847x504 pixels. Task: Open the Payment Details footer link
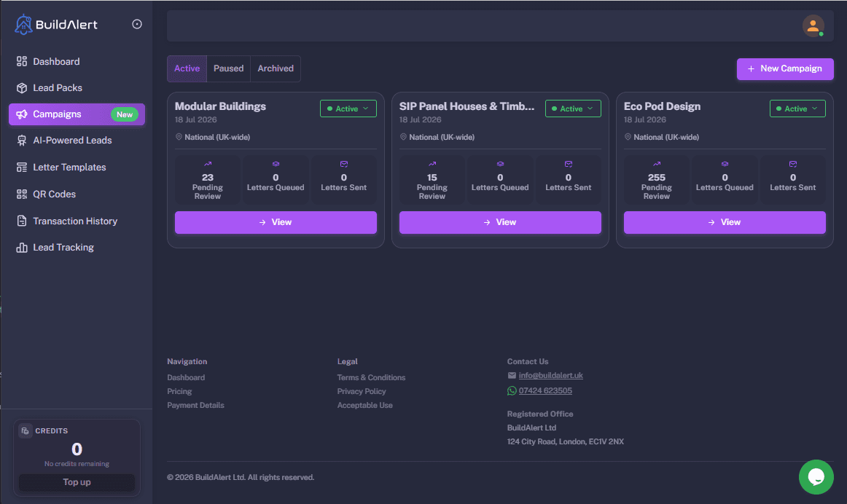click(195, 405)
